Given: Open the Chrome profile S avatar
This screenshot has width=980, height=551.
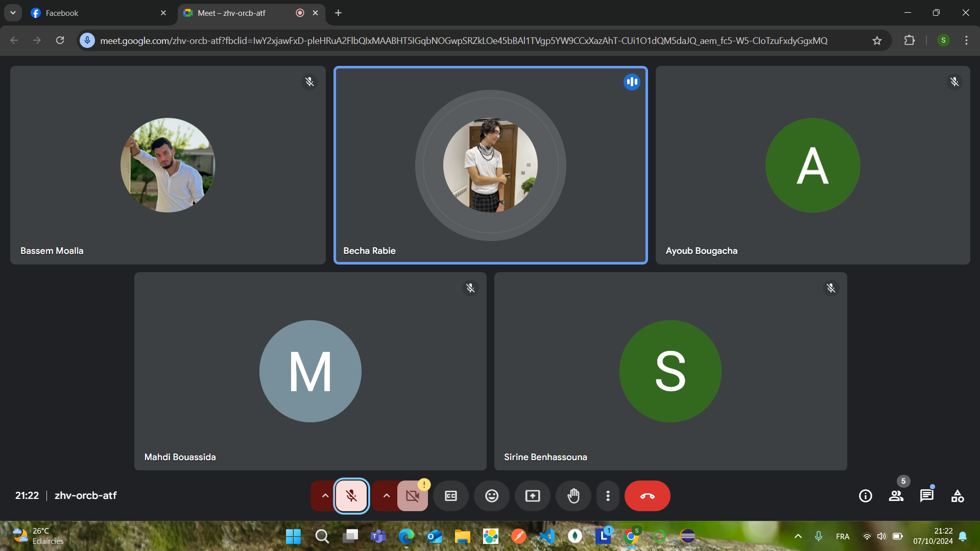Looking at the screenshot, I should coord(943,40).
